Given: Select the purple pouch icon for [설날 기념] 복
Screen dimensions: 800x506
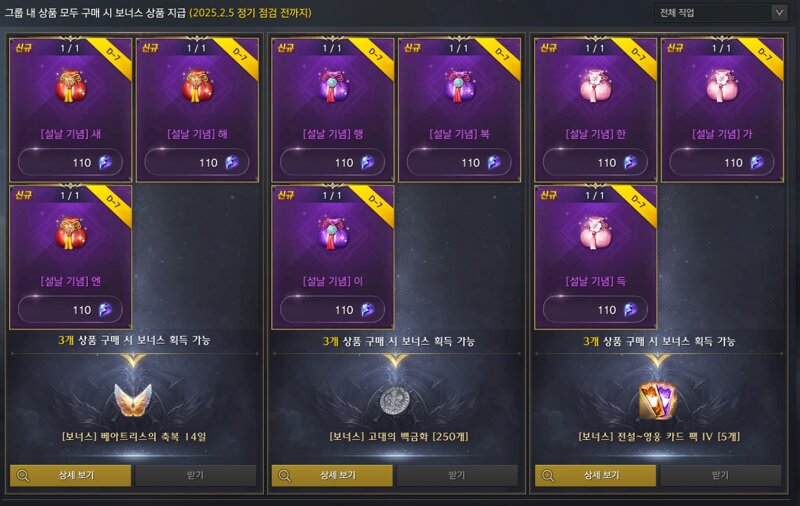Looking at the screenshot, I should pyautogui.click(x=460, y=86).
